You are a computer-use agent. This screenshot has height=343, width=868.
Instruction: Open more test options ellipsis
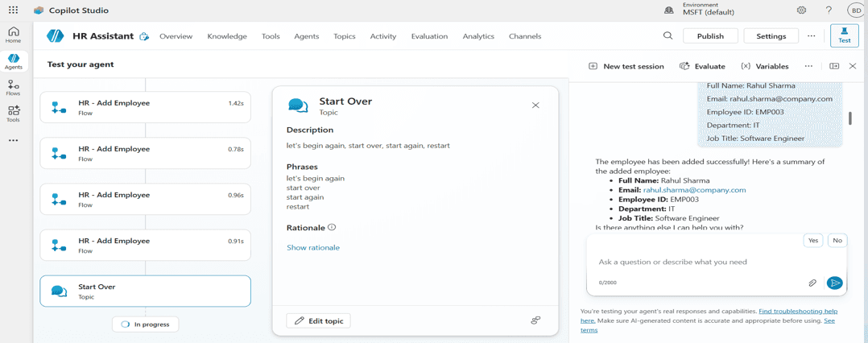click(x=808, y=66)
